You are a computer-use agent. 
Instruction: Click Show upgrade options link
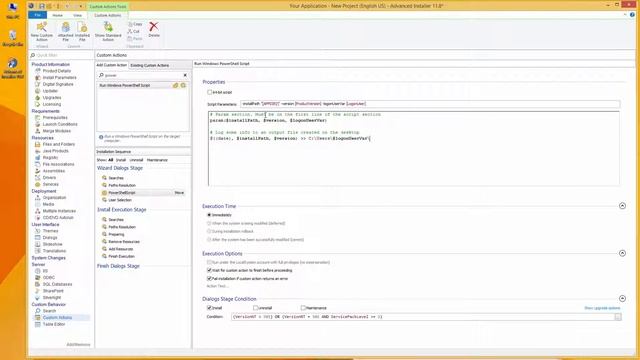(x=602, y=308)
